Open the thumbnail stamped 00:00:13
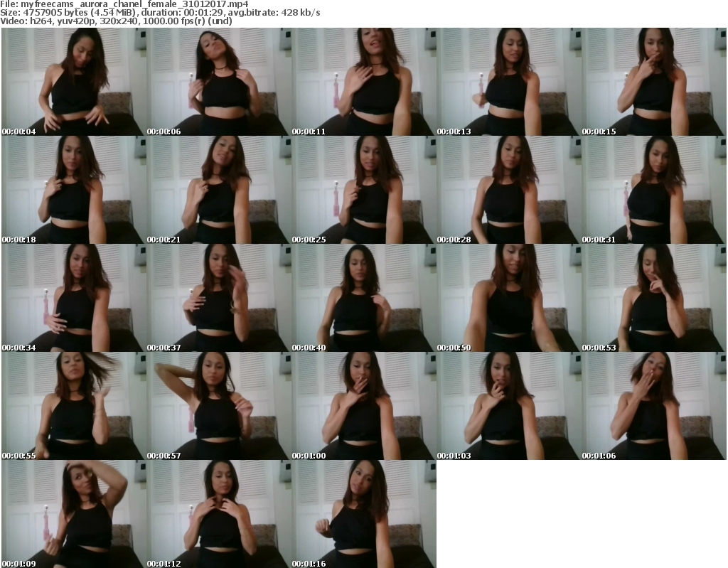Image resolution: width=728 pixels, height=568 pixels. point(509,81)
